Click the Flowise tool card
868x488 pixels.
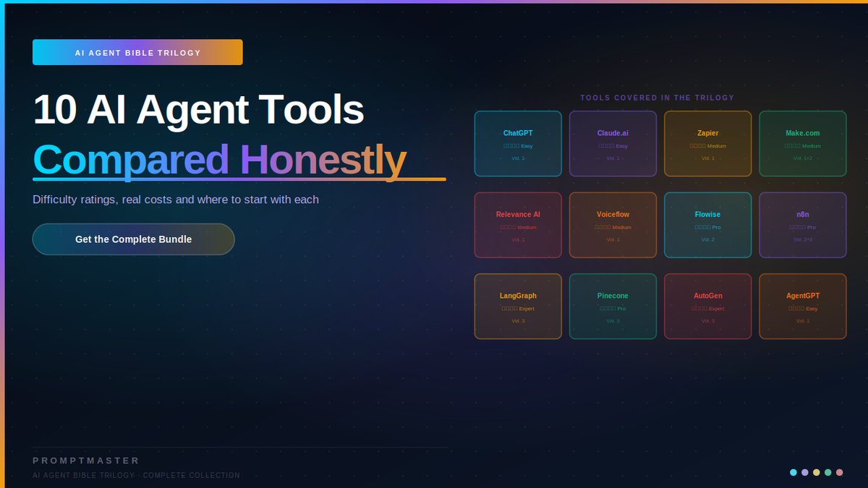coord(708,225)
